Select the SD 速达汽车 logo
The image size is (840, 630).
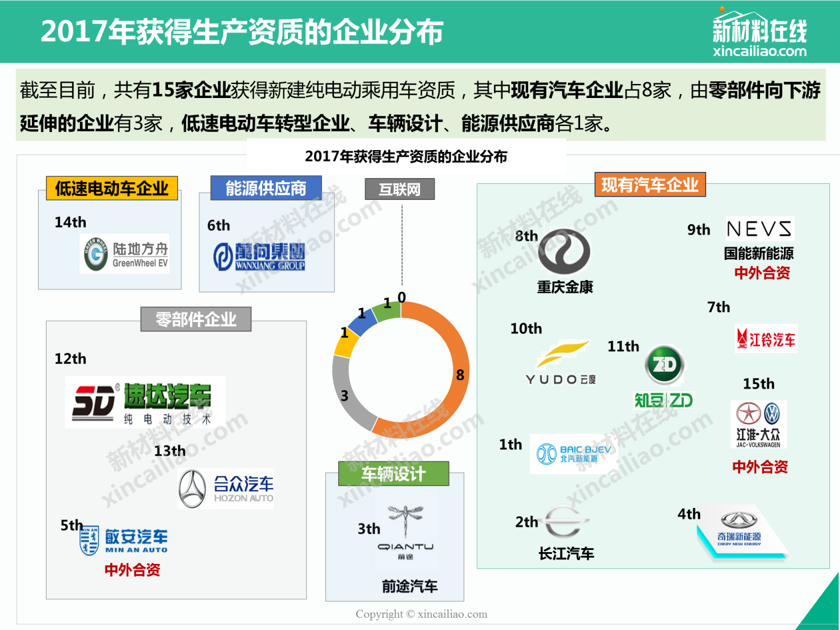[x=145, y=402]
